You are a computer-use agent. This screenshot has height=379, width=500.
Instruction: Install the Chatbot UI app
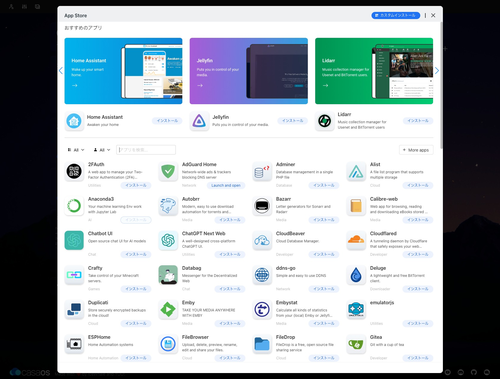136,254
